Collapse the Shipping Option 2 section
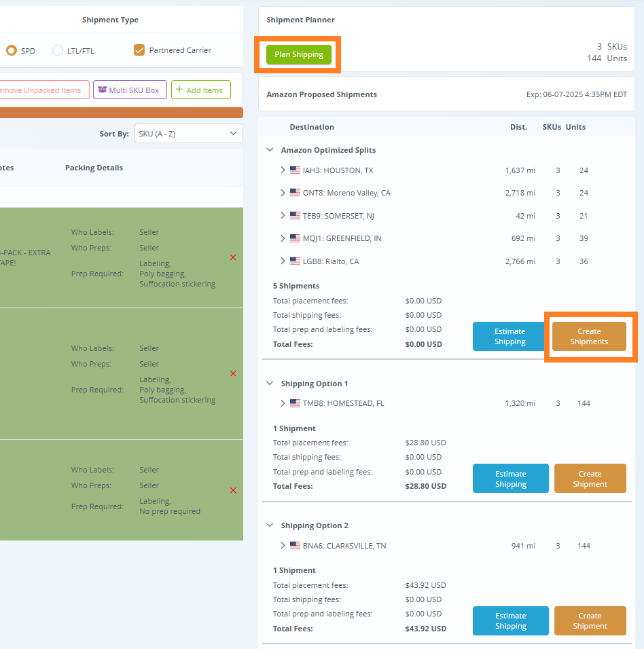 [270, 525]
